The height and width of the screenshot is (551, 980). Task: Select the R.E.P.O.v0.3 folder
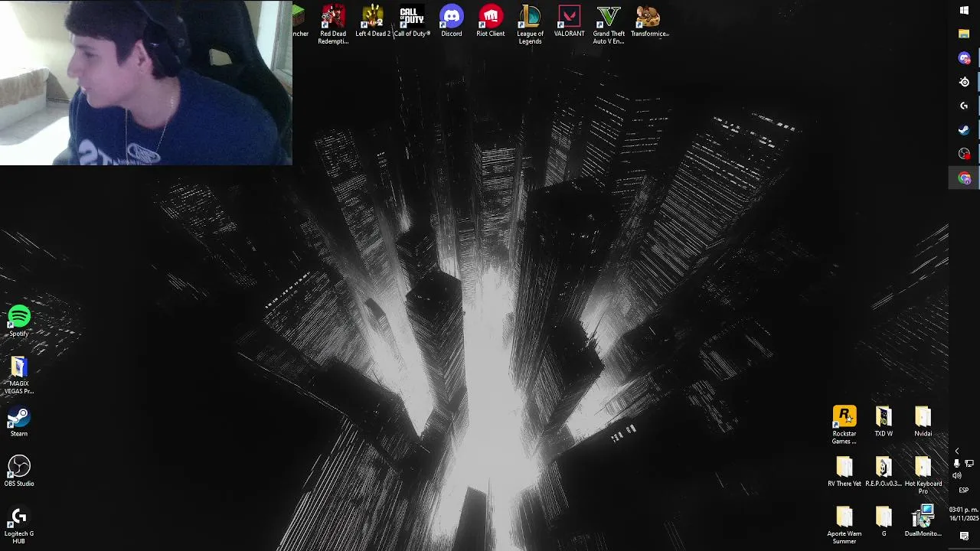point(884,471)
